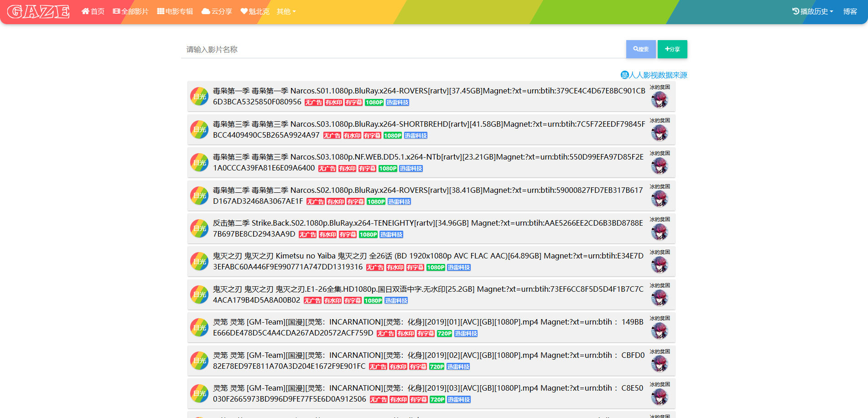Open 是人人影视数据来源 link

click(x=654, y=75)
